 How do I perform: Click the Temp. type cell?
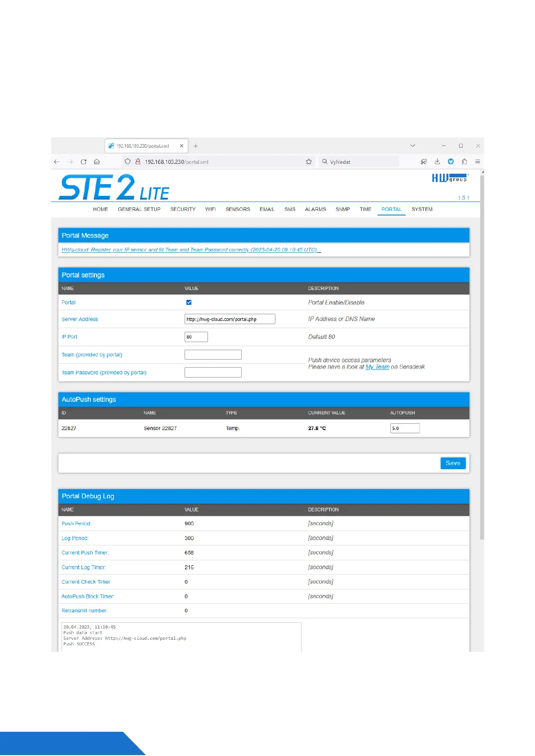coord(233,429)
